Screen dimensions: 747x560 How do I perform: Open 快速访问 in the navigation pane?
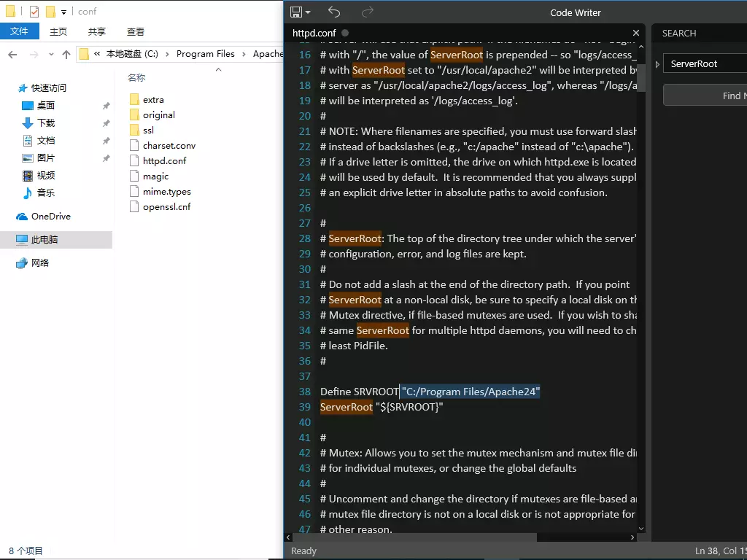click(48, 87)
